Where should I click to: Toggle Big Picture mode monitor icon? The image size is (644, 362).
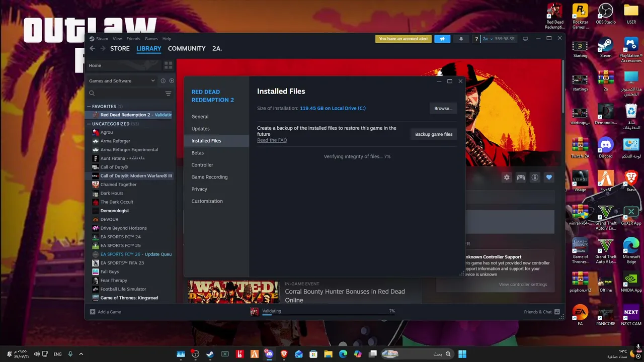pos(525,39)
